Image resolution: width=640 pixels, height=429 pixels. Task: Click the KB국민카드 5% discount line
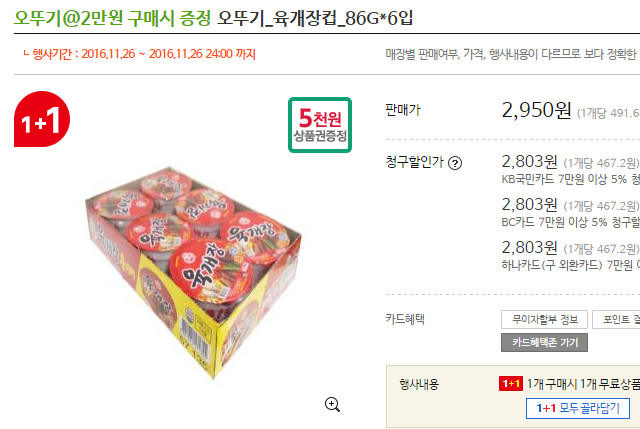click(571, 179)
